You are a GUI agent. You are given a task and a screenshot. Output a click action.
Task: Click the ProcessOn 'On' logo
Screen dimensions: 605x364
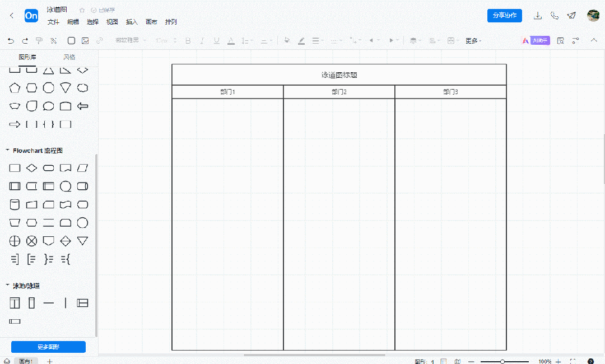[x=31, y=16]
